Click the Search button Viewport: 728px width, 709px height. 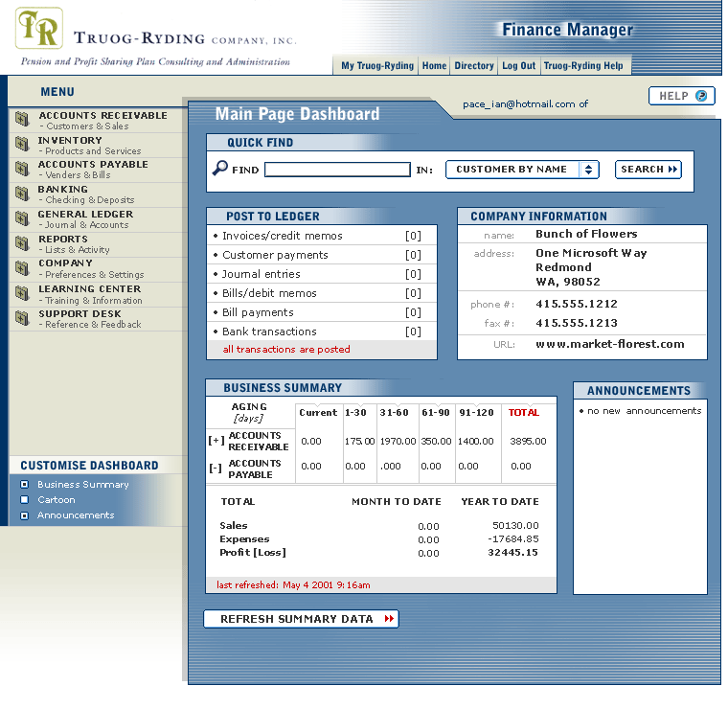(648, 170)
